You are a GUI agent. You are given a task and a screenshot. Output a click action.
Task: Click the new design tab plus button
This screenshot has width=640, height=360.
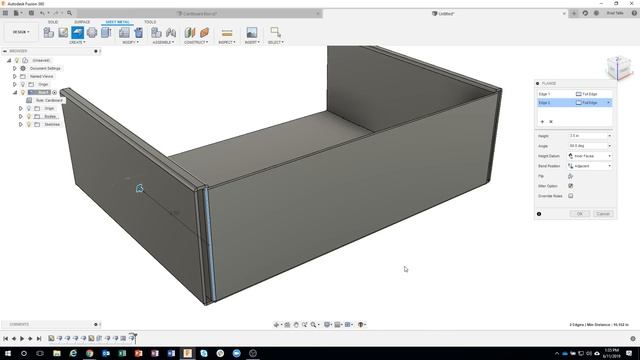coord(574,13)
